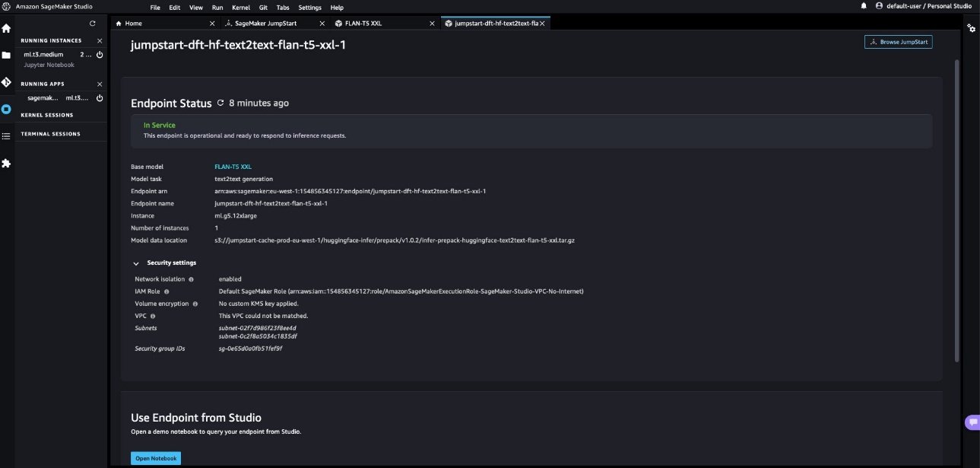Screen dimensions: 980x468
Task: Shut down all Running Apps with X
Action: pyautogui.click(x=100, y=84)
